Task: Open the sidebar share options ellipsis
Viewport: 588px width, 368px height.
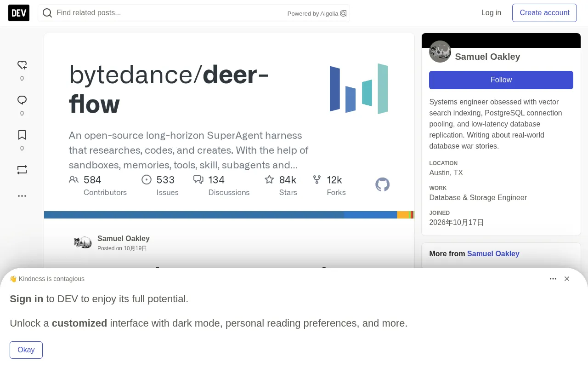Action: pyautogui.click(x=22, y=195)
